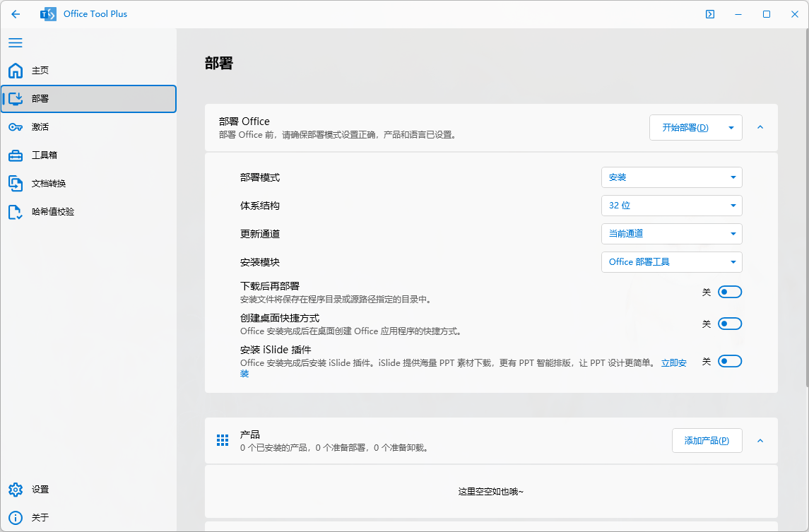Click the 文档转换 convert icon
This screenshot has width=809, height=532.
coord(16,183)
